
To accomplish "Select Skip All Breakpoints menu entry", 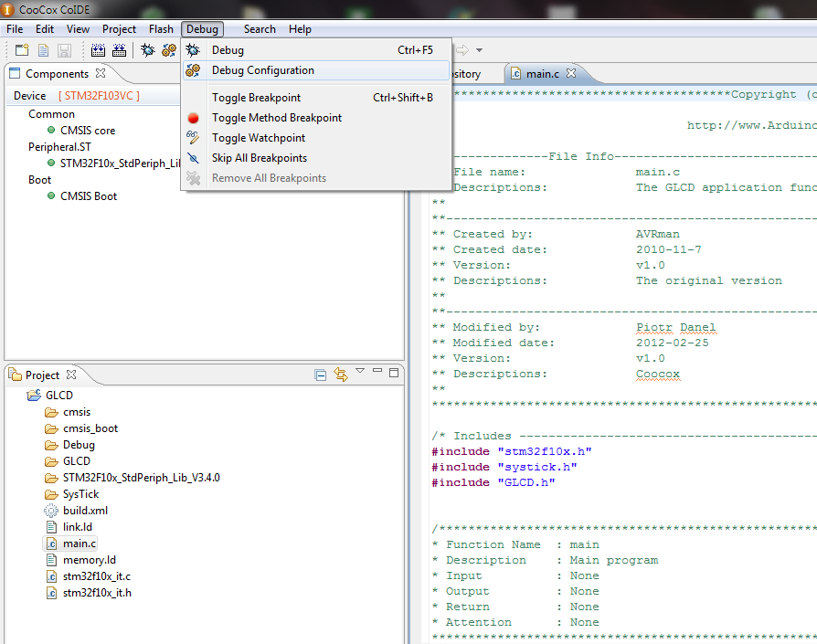I will coord(316,158).
